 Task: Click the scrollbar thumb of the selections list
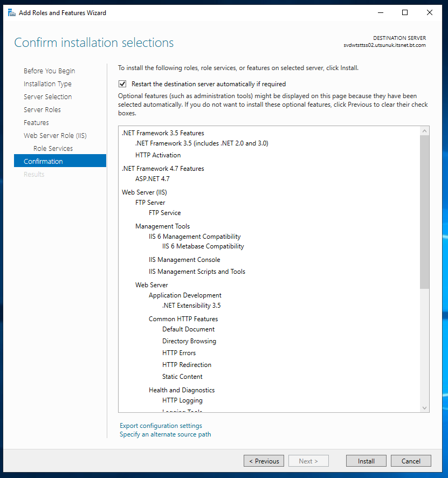click(x=424, y=212)
